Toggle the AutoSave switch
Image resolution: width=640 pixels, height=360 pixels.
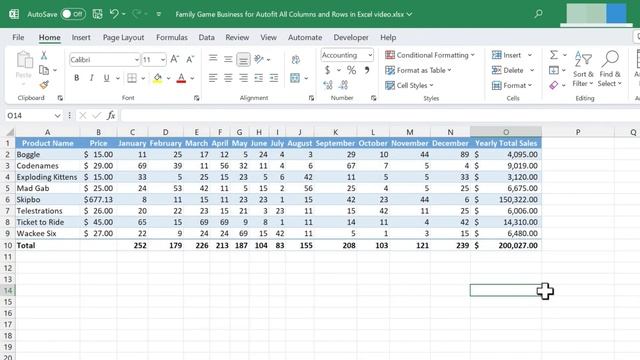(73, 14)
